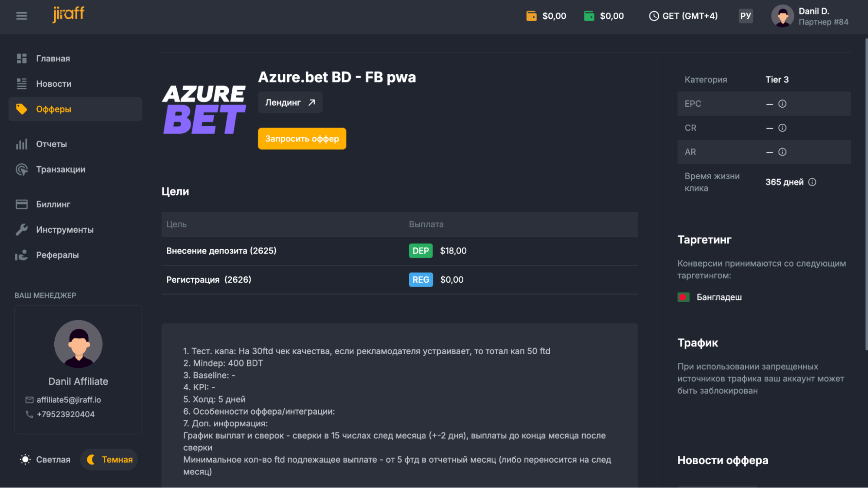The image size is (868, 488).
Task: Click the Запросить оффер button
Action: pos(302,138)
